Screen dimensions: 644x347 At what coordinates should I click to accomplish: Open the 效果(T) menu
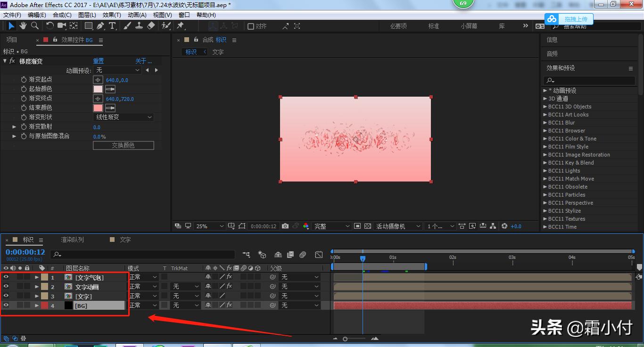111,15
